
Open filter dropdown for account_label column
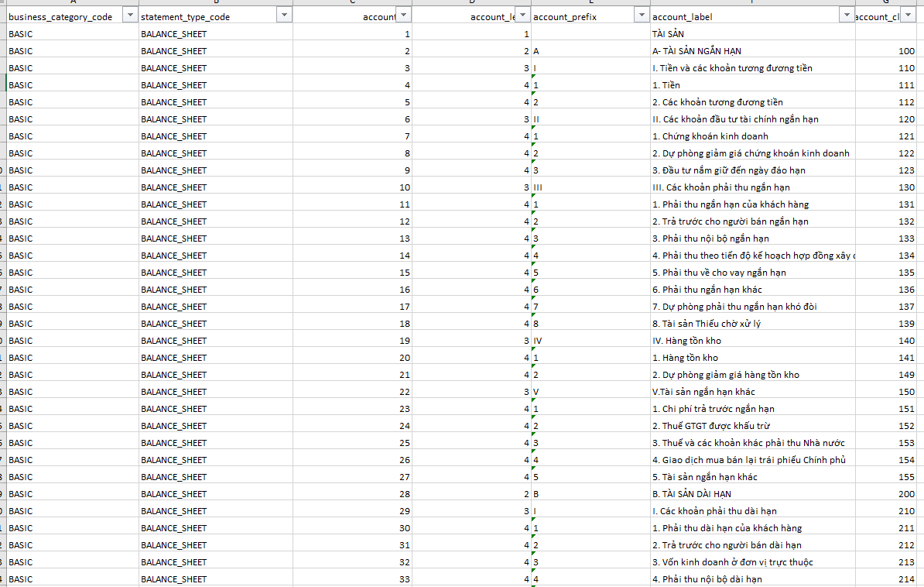coord(847,15)
